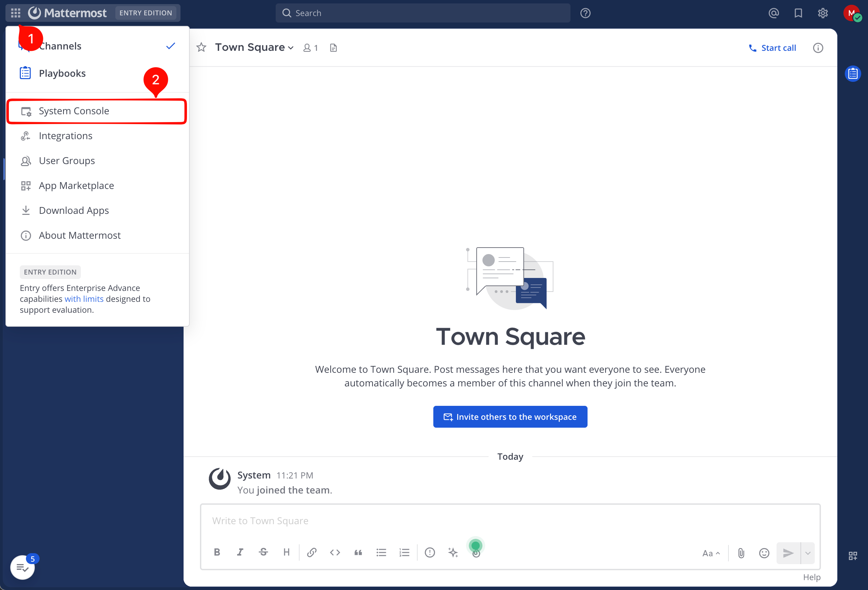
Task: Toggle formatting bar with Aa button
Action: tap(711, 553)
